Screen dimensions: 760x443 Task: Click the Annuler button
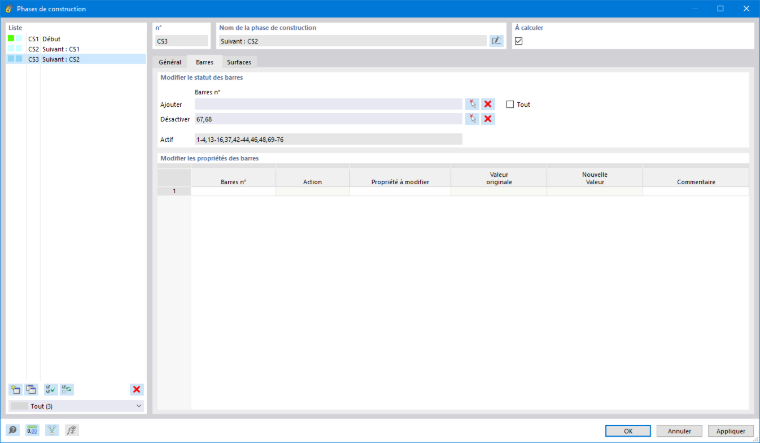click(679, 431)
